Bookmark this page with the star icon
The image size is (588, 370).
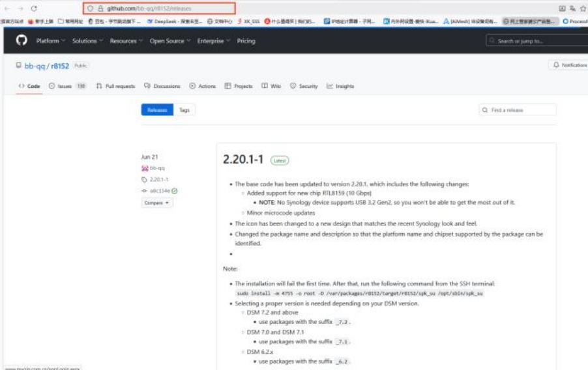[583, 8]
